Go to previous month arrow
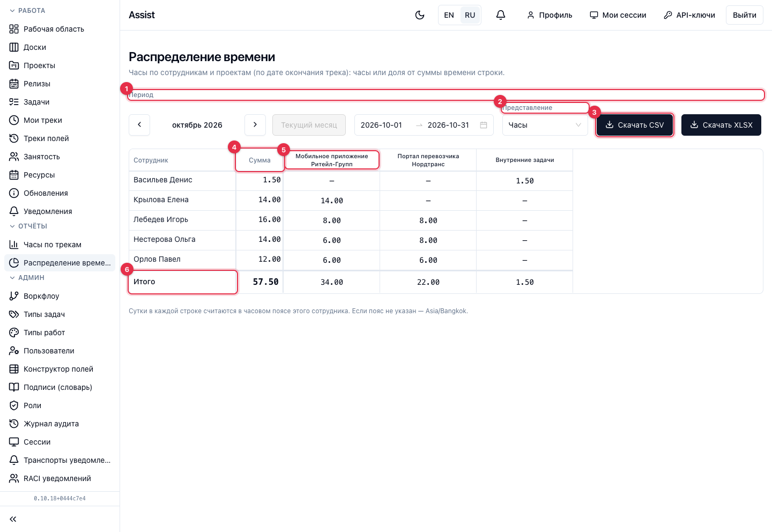 coord(139,125)
